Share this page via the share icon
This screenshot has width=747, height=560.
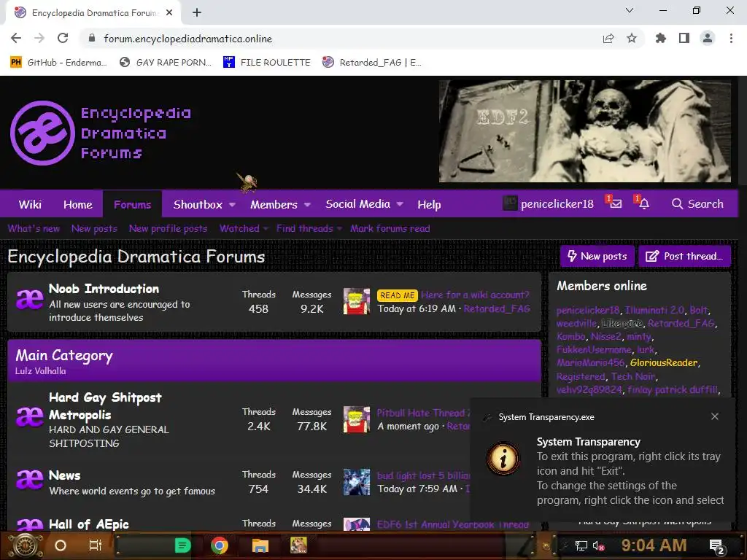(608, 39)
